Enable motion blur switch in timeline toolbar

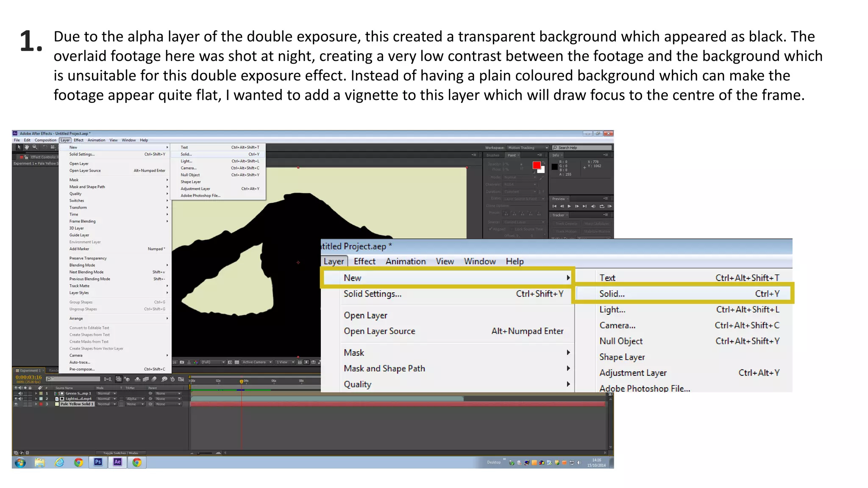coord(154,379)
